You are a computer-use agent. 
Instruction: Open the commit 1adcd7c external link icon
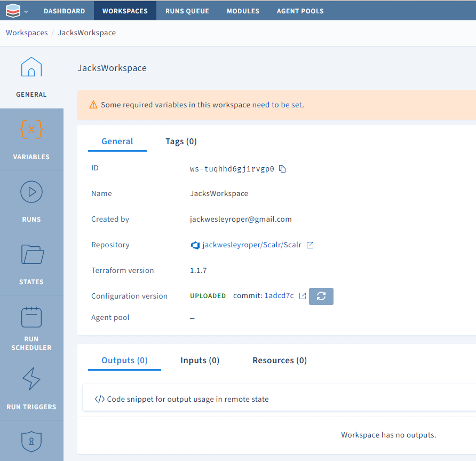[x=303, y=295]
